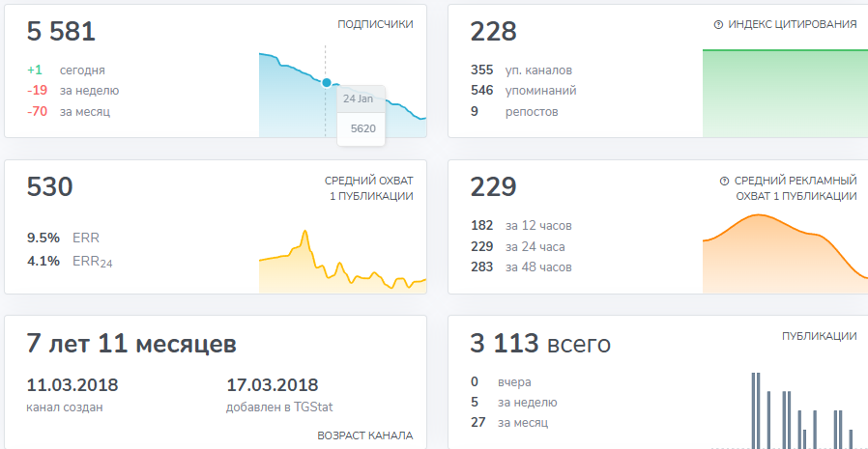Open the ИНДЕКС ЦИТИРОВАНИЯ title

[793, 25]
